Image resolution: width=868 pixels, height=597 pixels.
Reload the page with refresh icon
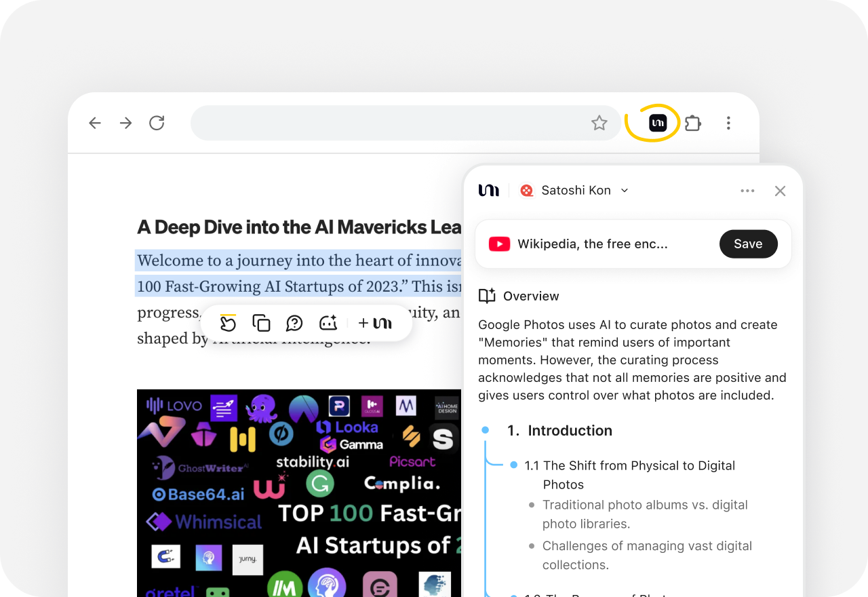tap(157, 123)
